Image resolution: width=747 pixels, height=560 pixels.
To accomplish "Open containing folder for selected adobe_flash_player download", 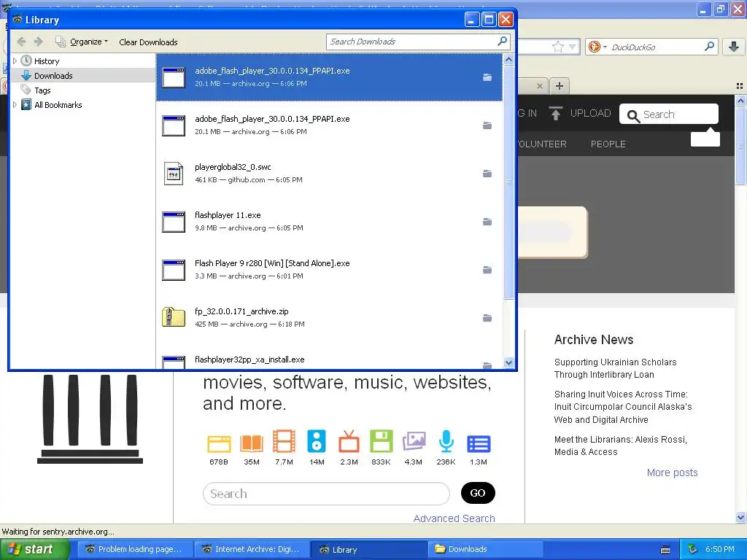I will 487,77.
